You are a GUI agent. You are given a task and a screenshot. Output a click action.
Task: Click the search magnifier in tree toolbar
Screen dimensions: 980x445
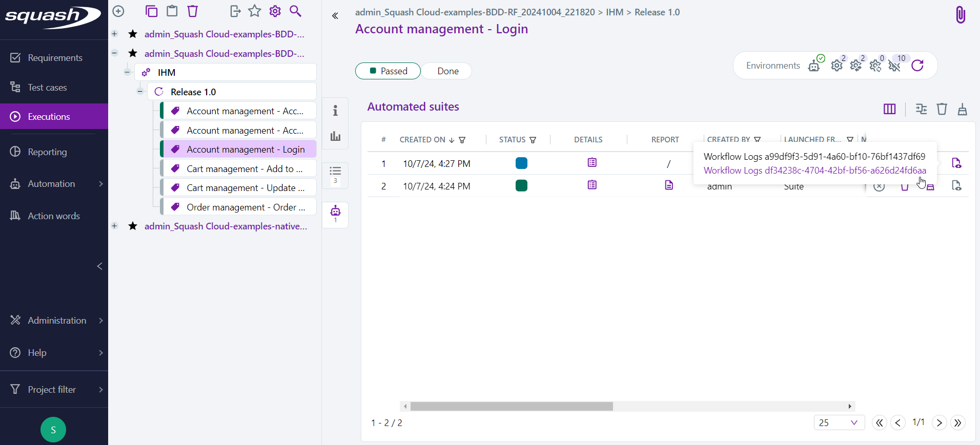click(x=295, y=11)
